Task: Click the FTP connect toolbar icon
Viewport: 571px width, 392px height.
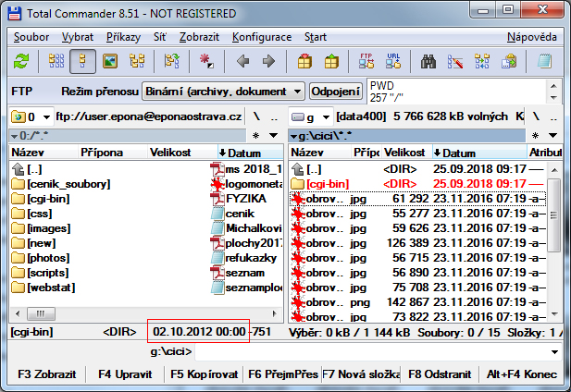Action: coord(365,62)
